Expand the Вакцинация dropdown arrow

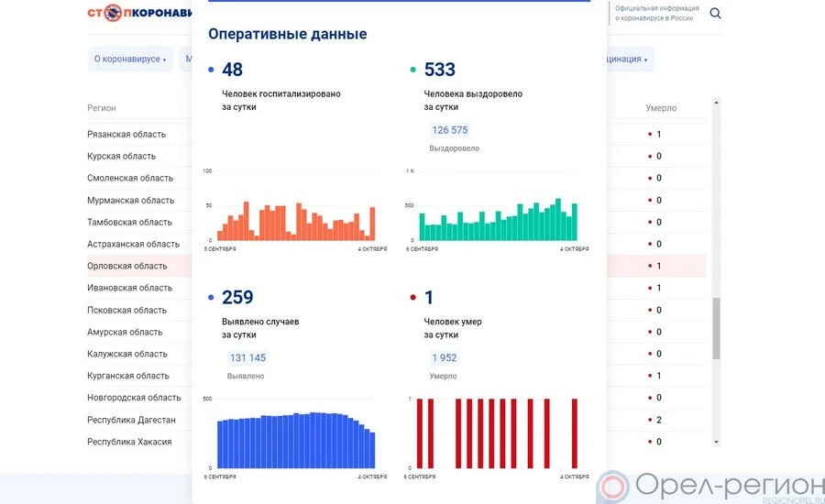click(645, 60)
